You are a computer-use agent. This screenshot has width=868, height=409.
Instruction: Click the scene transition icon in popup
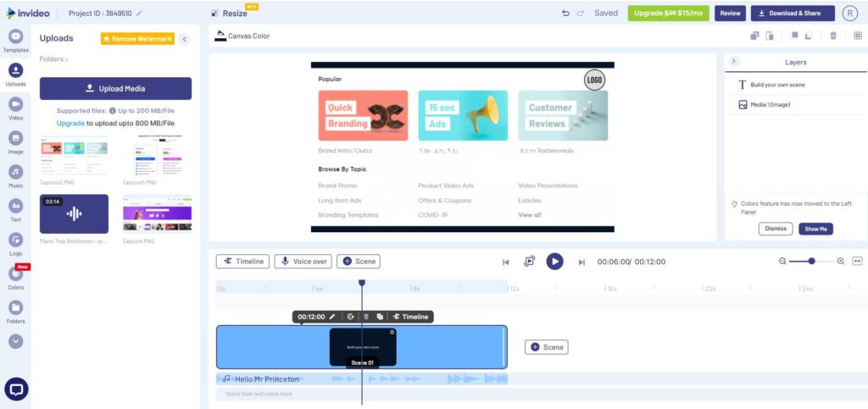click(350, 317)
